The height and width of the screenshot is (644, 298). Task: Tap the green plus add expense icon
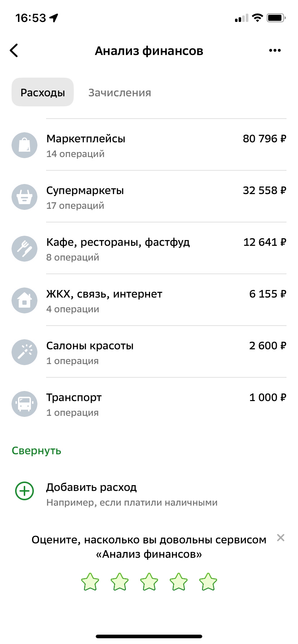point(24,491)
